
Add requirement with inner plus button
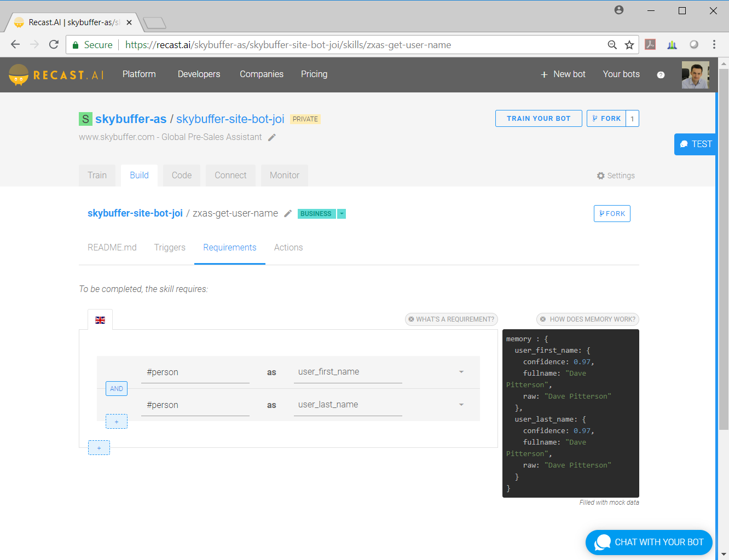[117, 422]
